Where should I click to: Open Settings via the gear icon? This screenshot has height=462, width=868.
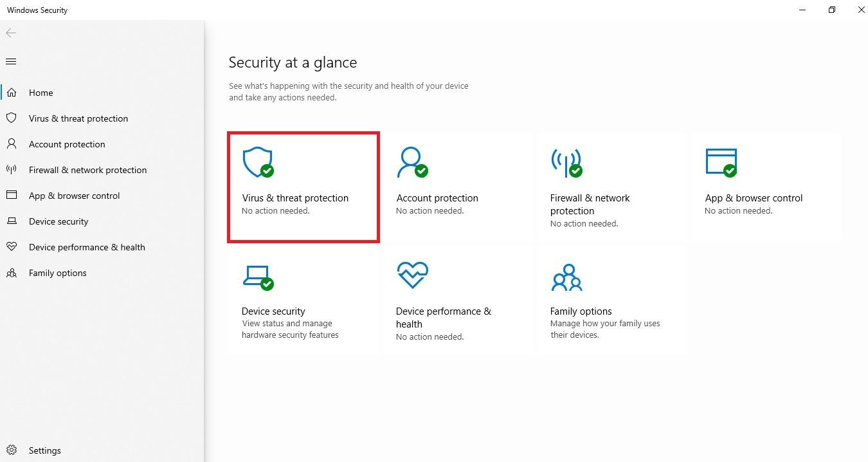(12, 450)
